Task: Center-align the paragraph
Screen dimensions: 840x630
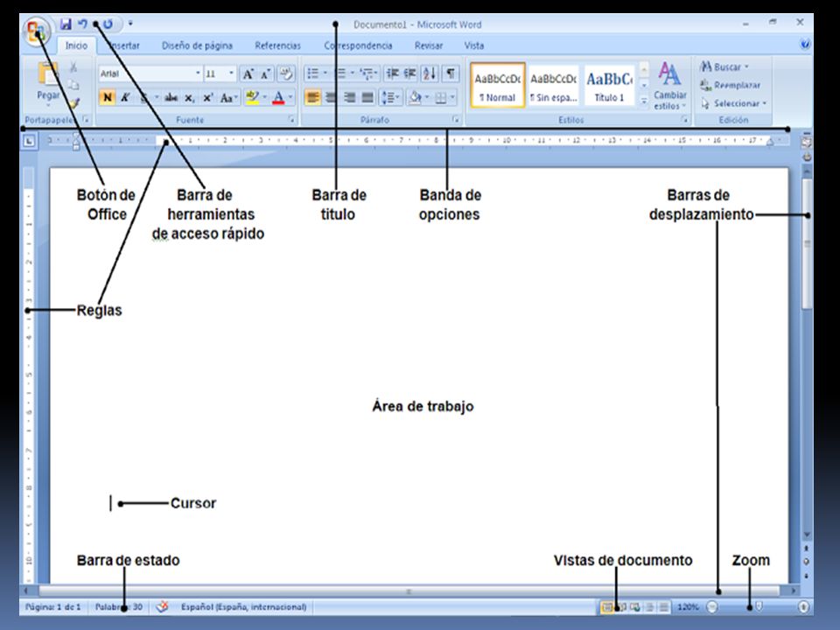Action: coord(332,97)
